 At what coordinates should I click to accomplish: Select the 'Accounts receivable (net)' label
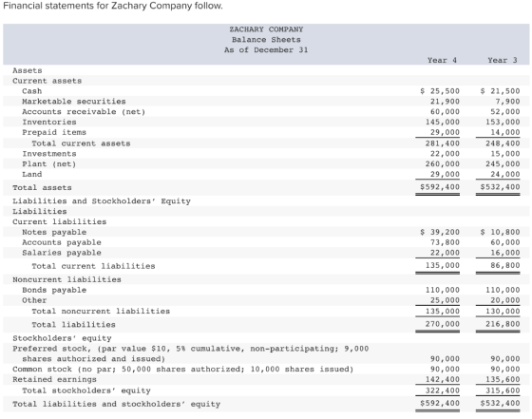pyautogui.click(x=84, y=111)
